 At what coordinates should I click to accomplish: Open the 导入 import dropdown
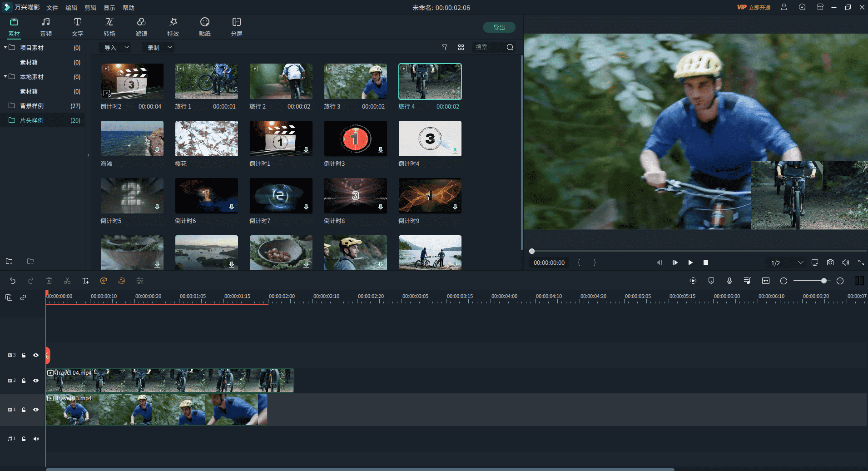(x=116, y=47)
